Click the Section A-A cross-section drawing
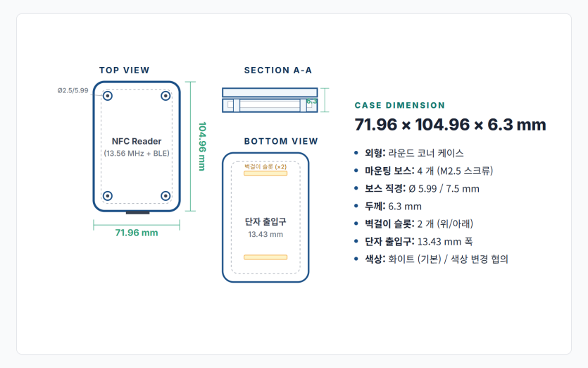The height and width of the screenshot is (368, 588). [x=270, y=100]
